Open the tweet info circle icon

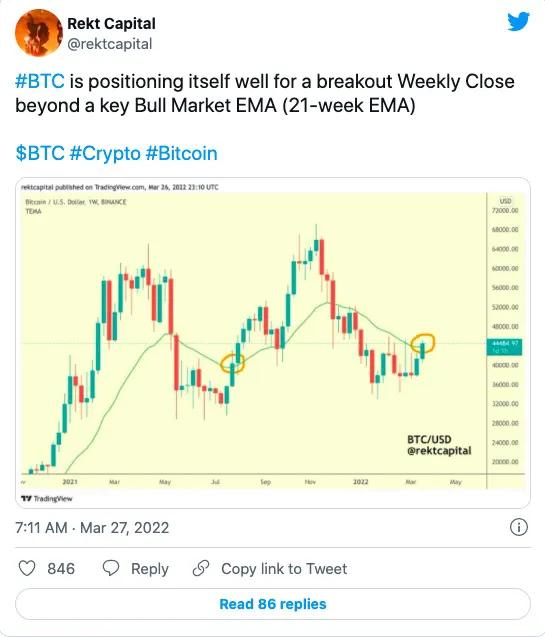(x=518, y=527)
